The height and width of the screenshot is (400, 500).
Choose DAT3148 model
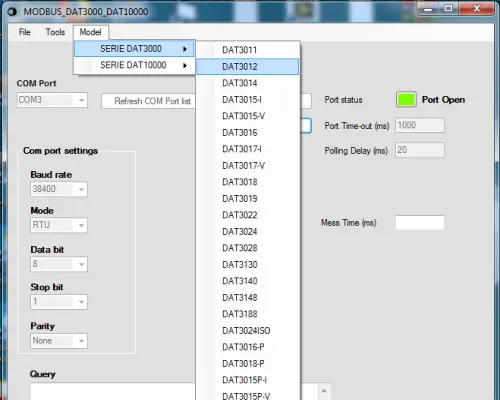[248, 298]
